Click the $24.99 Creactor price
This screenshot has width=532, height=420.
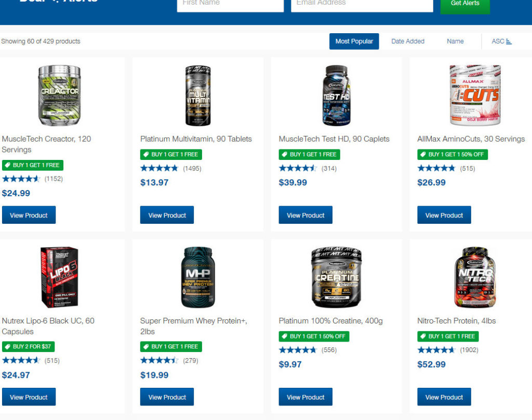[x=16, y=193]
